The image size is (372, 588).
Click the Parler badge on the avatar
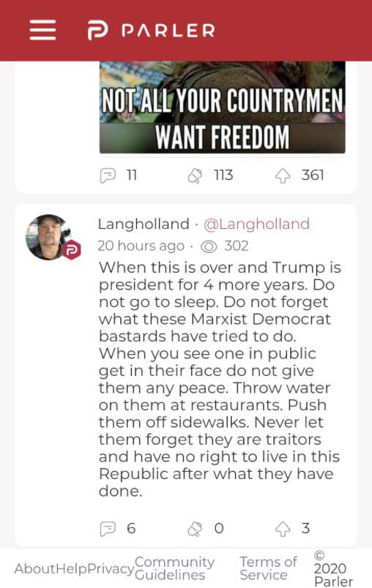pyautogui.click(x=71, y=249)
